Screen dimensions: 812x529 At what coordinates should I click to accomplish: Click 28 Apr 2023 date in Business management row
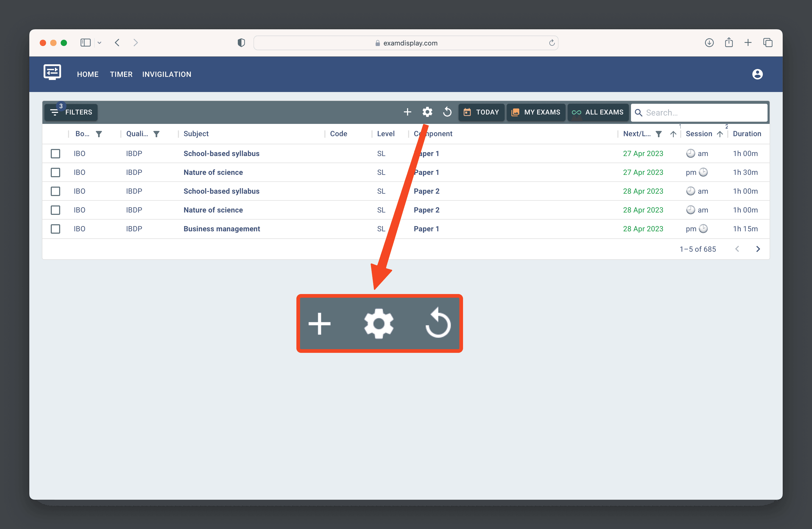[643, 229]
